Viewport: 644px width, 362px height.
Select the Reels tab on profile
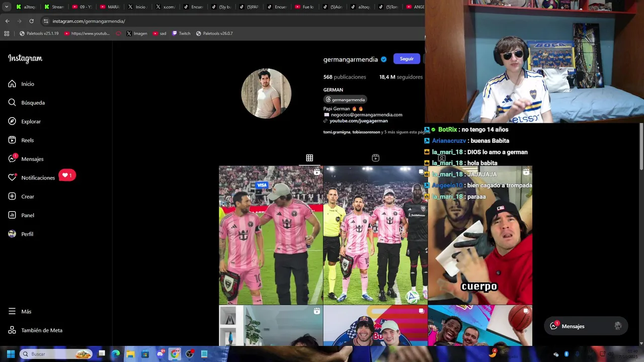375,158
